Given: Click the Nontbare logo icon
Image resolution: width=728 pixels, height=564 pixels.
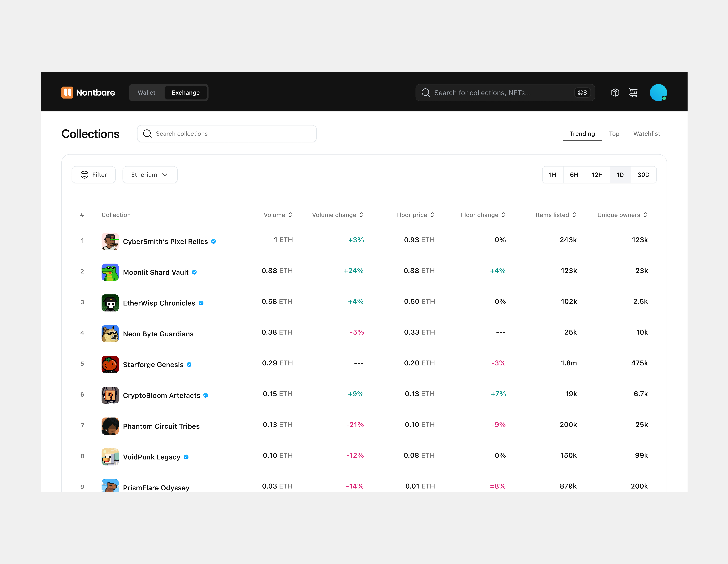Looking at the screenshot, I should [x=67, y=93].
